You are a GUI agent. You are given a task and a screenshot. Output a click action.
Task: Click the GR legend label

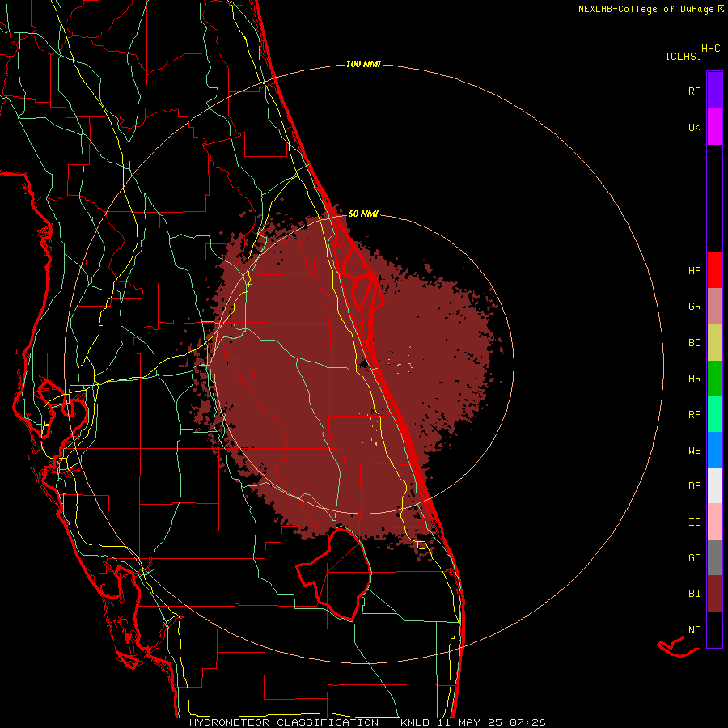694,307
